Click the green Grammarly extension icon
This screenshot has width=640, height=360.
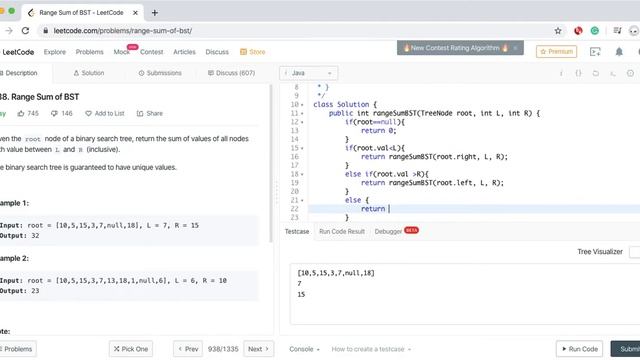[595, 31]
